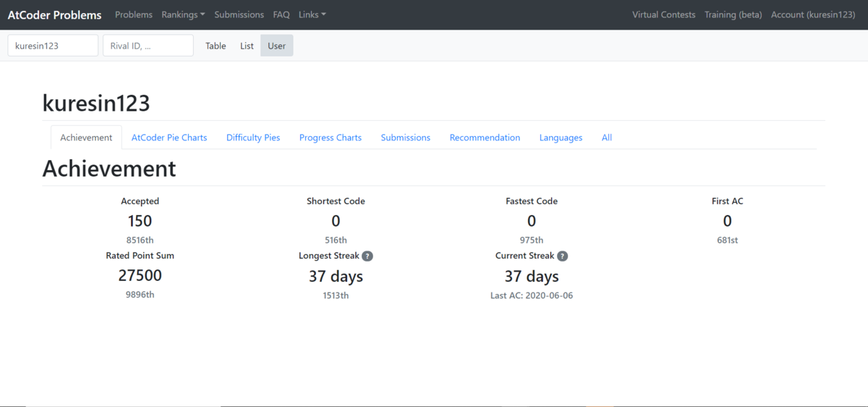Click the Longest Streak help question-mark icon
The height and width of the screenshot is (407, 868).
tap(367, 256)
